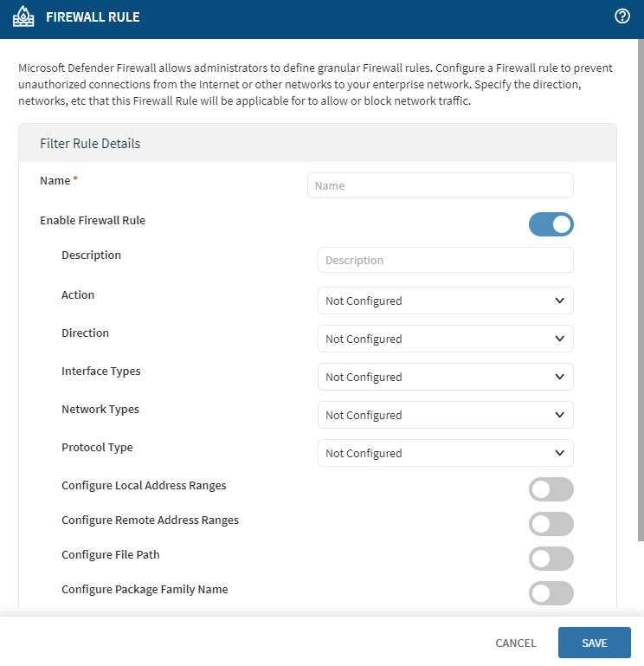Toggle Configure File Path switch

click(551, 559)
